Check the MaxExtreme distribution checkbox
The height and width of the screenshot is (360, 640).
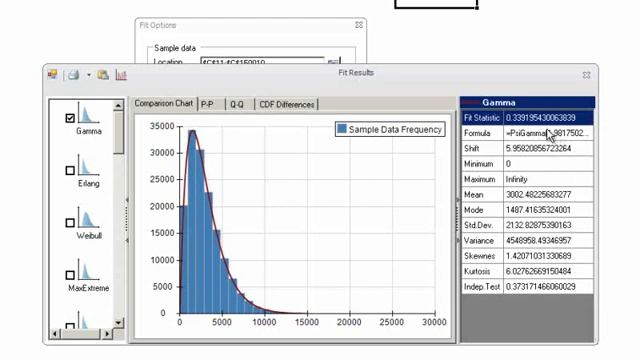(70, 275)
